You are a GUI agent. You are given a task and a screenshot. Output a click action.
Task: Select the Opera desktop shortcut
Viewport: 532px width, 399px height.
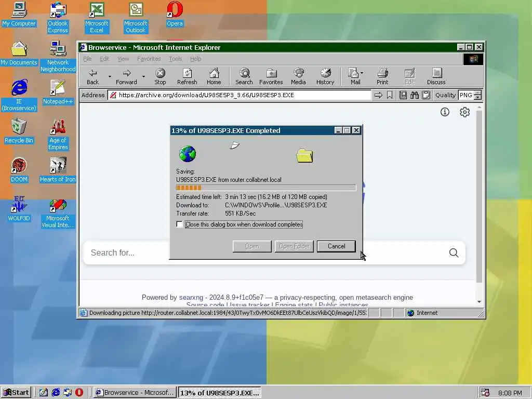[175, 14]
